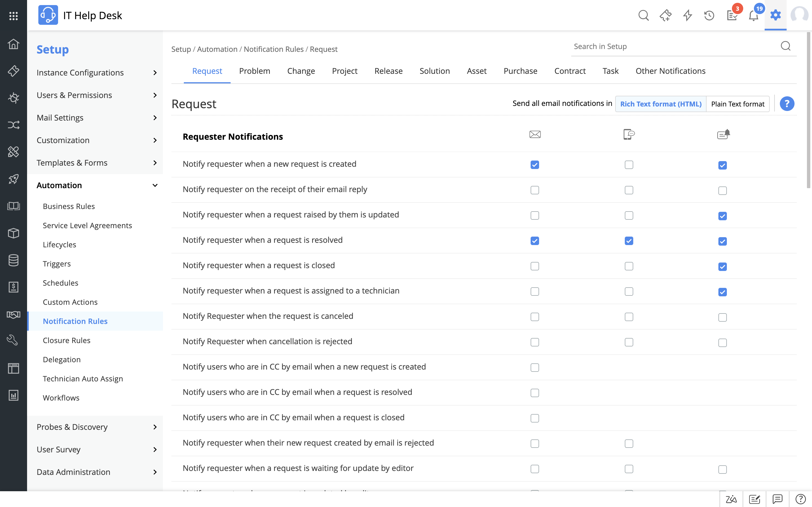The image size is (812, 507).
Task: Enable email for CC users on new request
Action: click(535, 368)
